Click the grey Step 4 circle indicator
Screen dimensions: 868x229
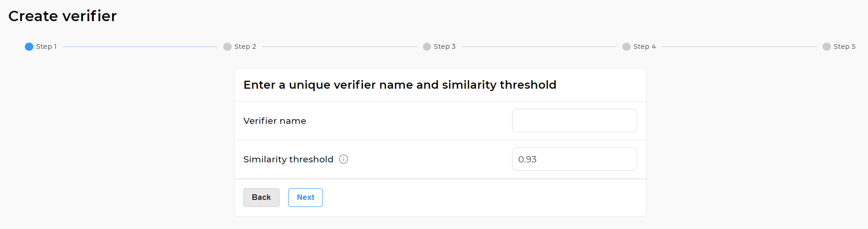pos(626,46)
